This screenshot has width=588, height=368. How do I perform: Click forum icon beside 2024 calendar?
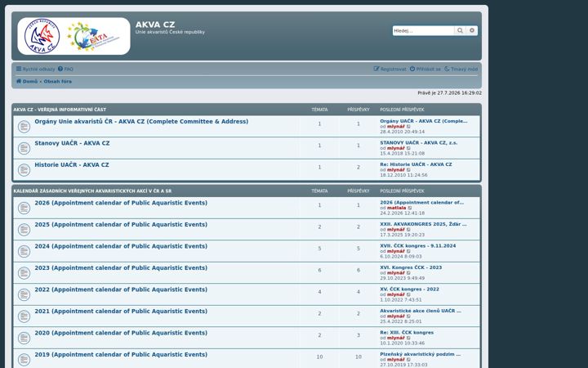click(24, 251)
